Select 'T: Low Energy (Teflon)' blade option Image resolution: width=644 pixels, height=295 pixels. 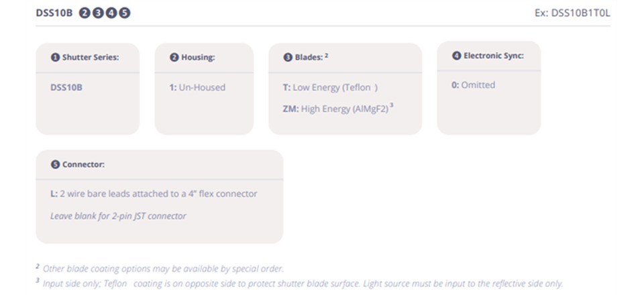point(330,87)
